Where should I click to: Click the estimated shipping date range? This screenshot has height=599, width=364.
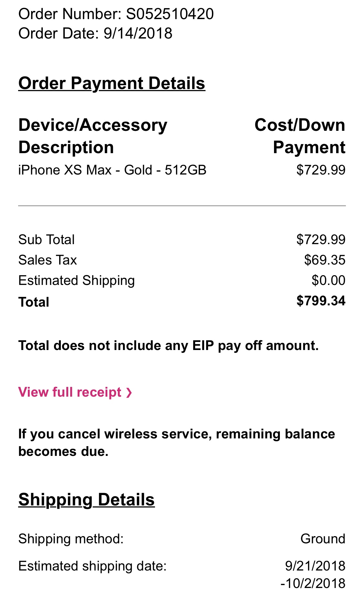(x=313, y=575)
